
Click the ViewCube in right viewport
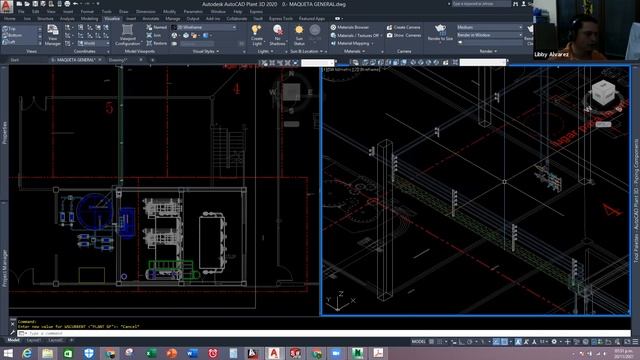(x=603, y=92)
